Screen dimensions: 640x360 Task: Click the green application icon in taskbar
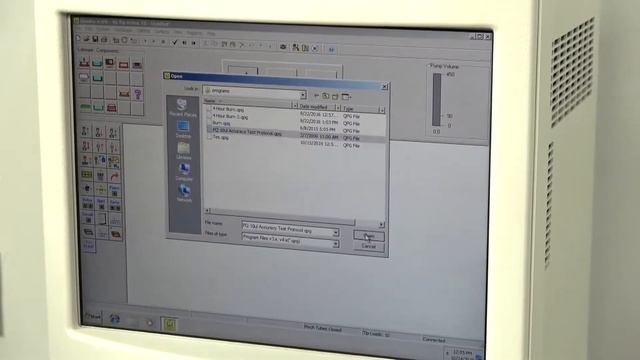(169, 324)
